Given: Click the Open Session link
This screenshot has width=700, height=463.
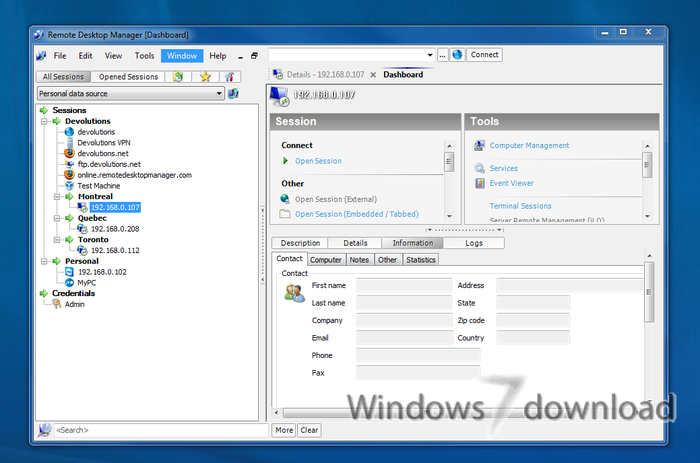Looking at the screenshot, I should [x=318, y=161].
